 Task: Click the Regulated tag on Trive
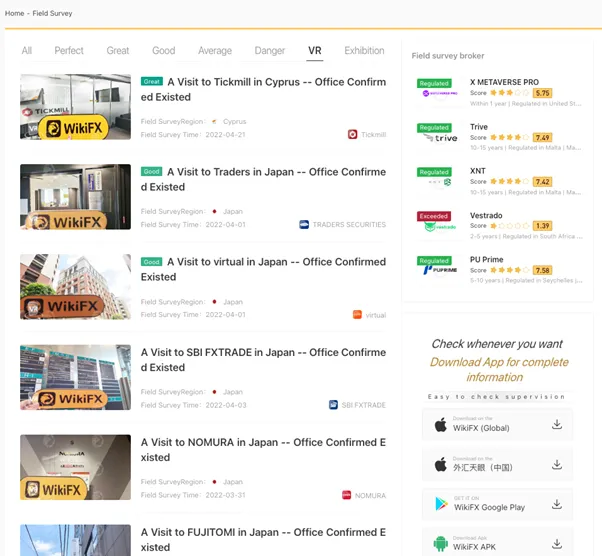434,127
